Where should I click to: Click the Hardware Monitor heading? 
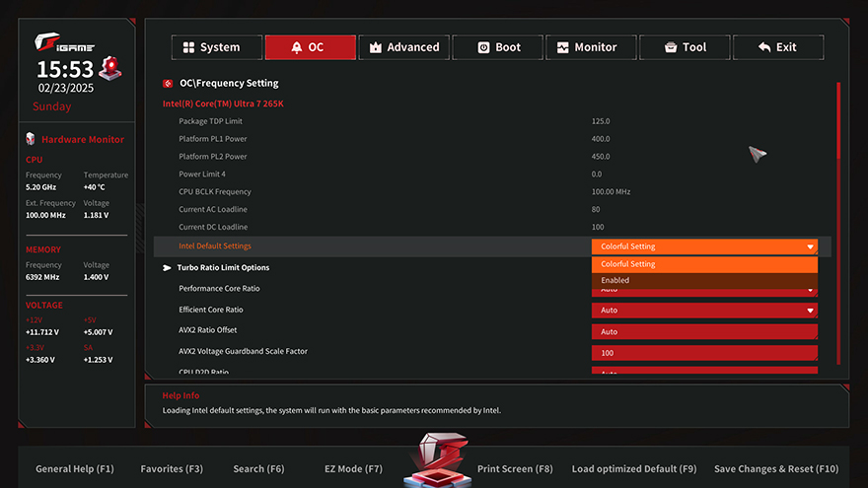[x=83, y=139]
